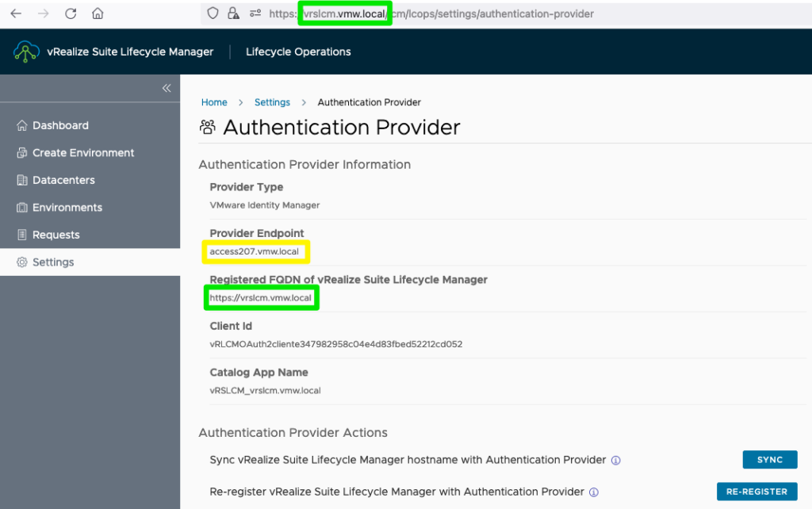The image size is (812, 509).
Task: Click the Registered FQDN field label
Action: click(349, 280)
